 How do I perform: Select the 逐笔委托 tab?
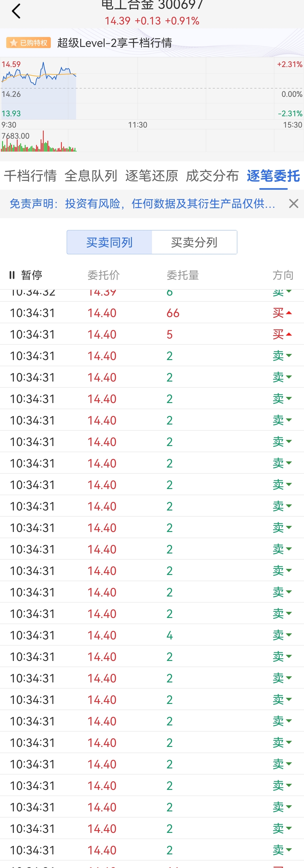click(273, 176)
